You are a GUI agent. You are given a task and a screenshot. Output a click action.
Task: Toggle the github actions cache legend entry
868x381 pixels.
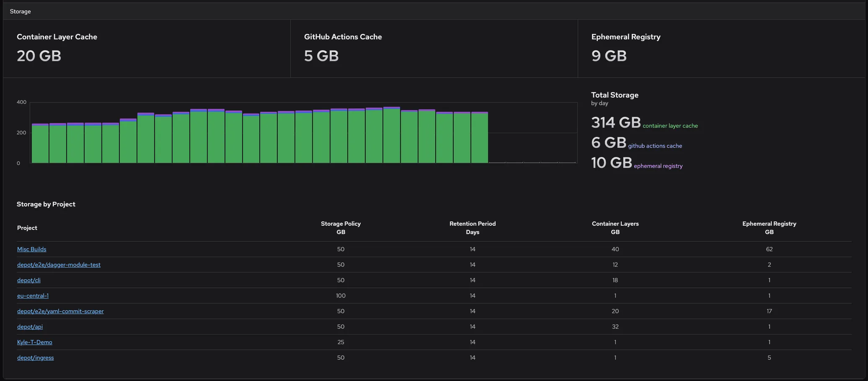[x=655, y=146]
